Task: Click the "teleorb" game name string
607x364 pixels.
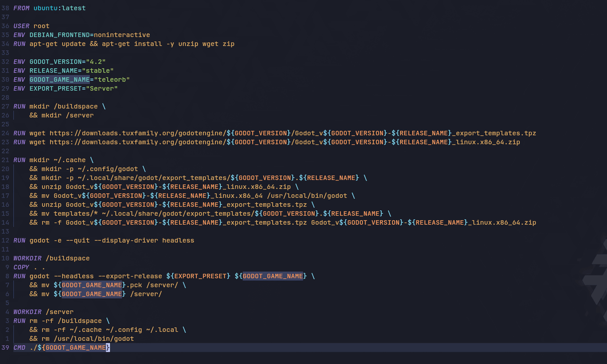Action: (111, 80)
